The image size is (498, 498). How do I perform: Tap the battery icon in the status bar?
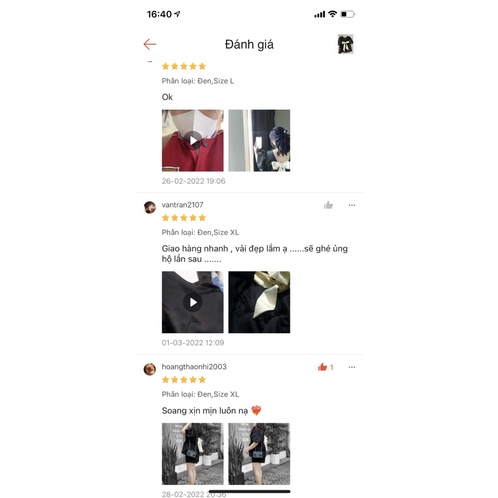(348, 14)
